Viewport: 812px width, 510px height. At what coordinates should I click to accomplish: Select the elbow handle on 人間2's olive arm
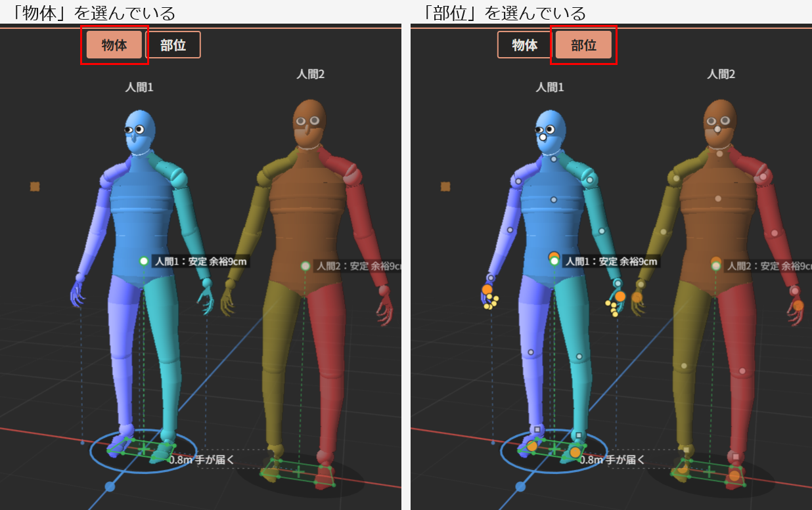(x=665, y=231)
